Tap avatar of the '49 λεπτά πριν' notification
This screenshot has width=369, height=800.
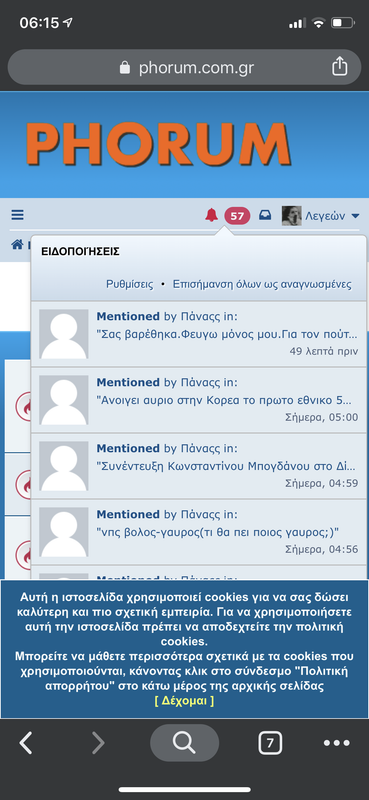pyautogui.click(x=64, y=334)
